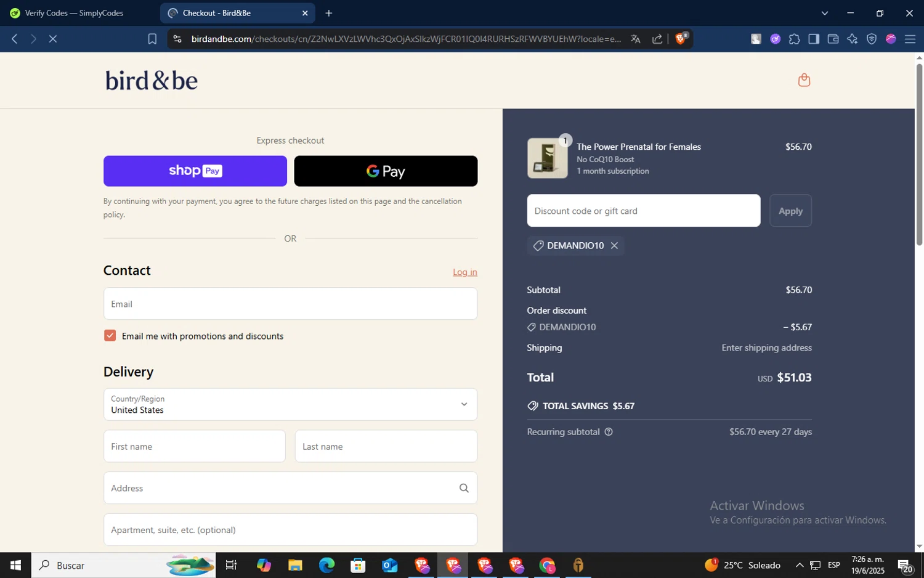Open the shopping bag cart icon

point(804,80)
